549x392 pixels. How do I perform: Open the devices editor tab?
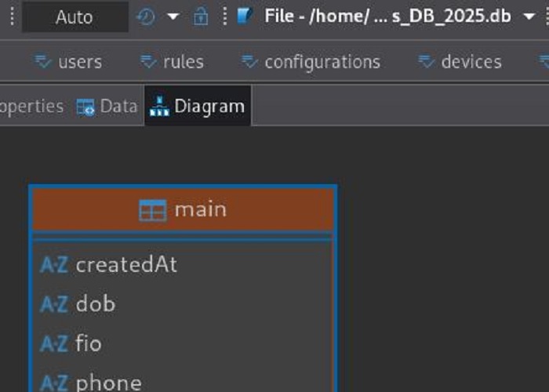pyautogui.click(x=460, y=62)
